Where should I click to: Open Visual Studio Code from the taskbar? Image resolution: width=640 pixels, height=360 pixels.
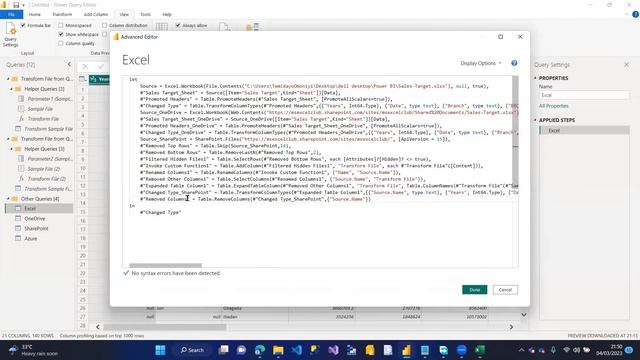(297, 350)
